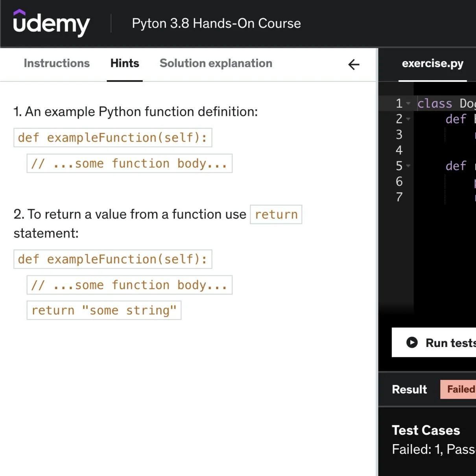Viewport: 476px width, 476px height.
Task: Click the return "some string" code line
Action: coord(104,310)
